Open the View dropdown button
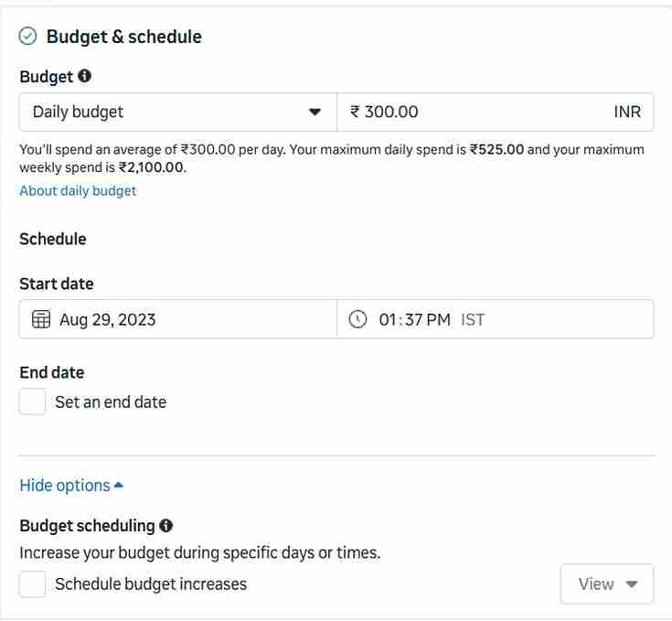This screenshot has width=672, height=621. tap(607, 584)
